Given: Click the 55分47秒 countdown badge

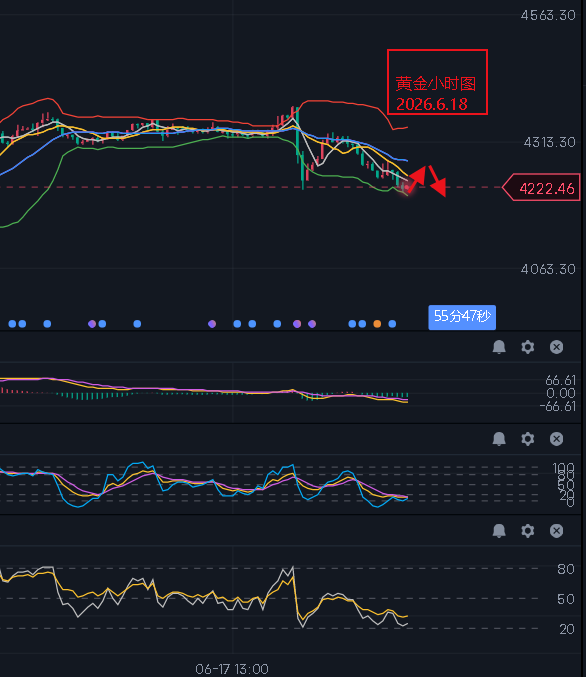Looking at the screenshot, I should point(462,317).
